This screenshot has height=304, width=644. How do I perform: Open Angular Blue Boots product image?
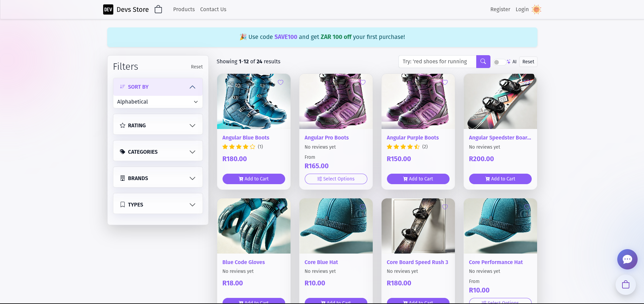pos(254,101)
